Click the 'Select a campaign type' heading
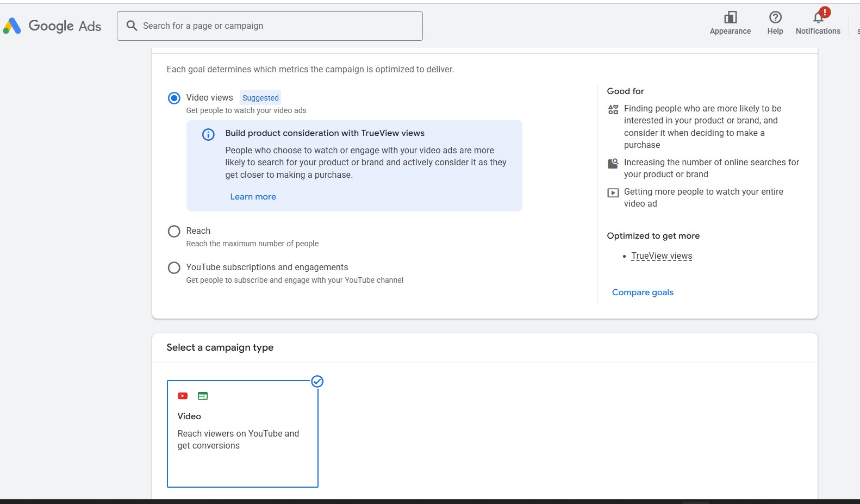This screenshot has height=504, width=860. point(220,347)
